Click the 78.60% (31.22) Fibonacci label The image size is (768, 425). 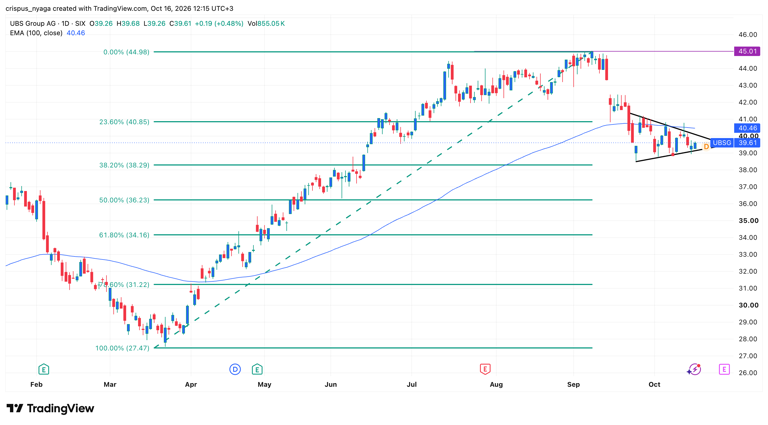(x=124, y=284)
